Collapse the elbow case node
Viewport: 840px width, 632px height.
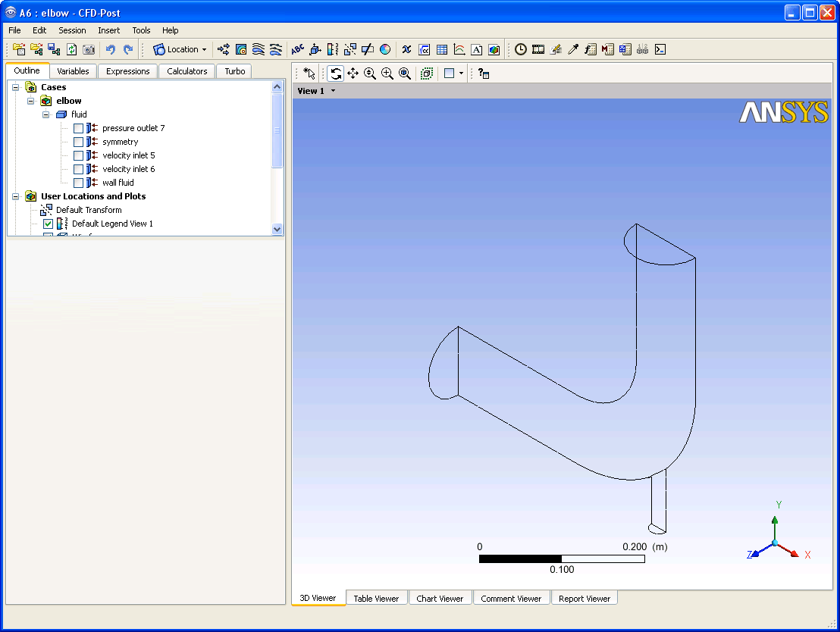pyautogui.click(x=30, y=101)
